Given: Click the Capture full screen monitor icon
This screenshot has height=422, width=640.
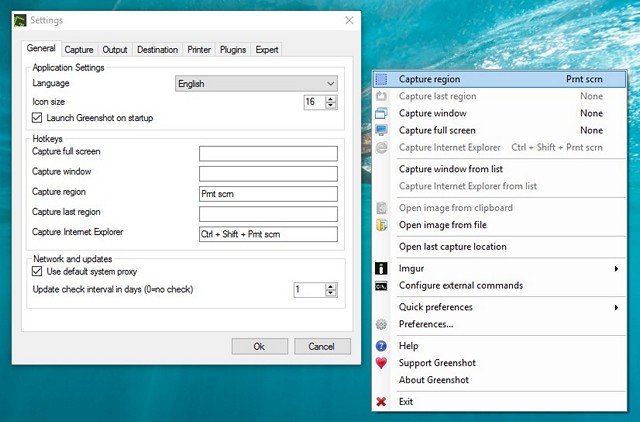Looking at the screenshot, I should click(381, 131).
